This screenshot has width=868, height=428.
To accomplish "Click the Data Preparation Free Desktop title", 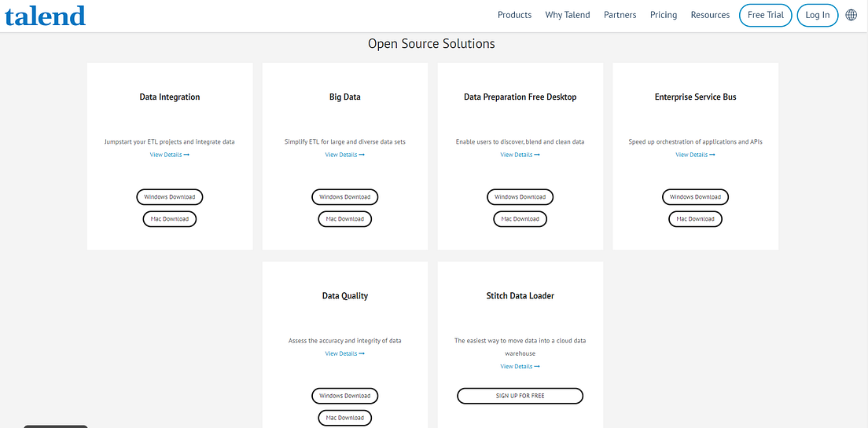I will click(x=520, y=97).
